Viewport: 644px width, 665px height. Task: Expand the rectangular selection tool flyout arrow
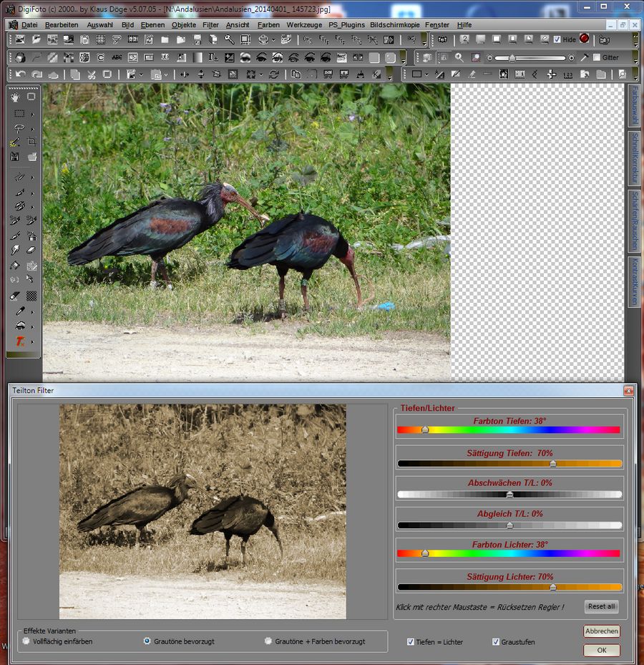(32, 114)
